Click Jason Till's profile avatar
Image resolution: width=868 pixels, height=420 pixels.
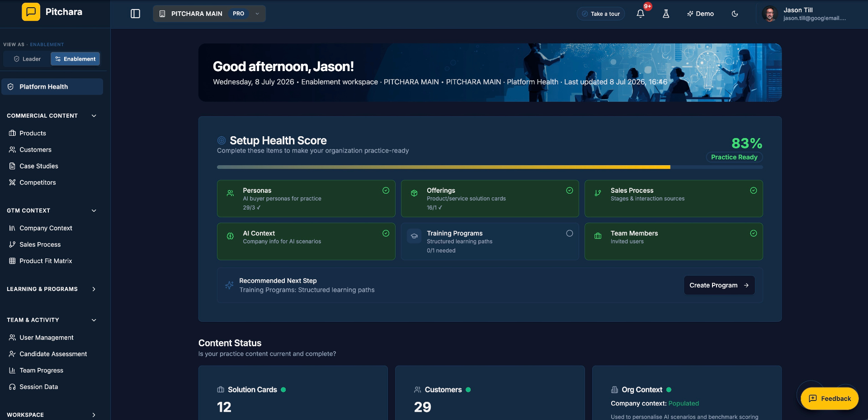[769, 14]
